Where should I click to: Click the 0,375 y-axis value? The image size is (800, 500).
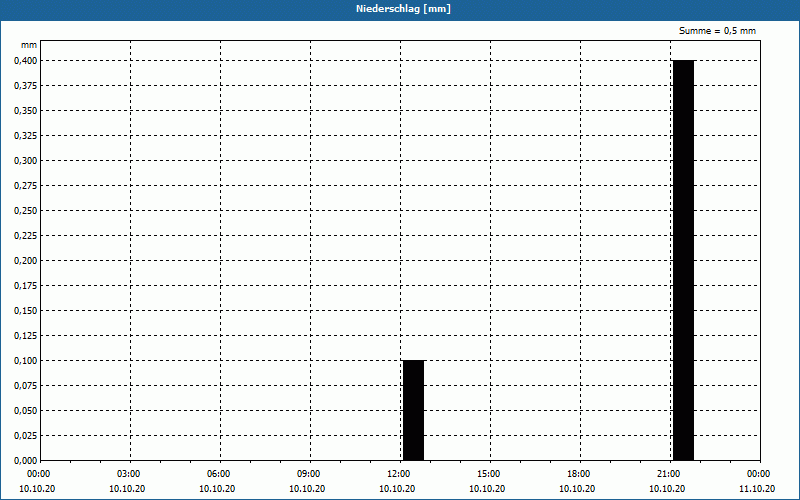(x=26, y=86)
